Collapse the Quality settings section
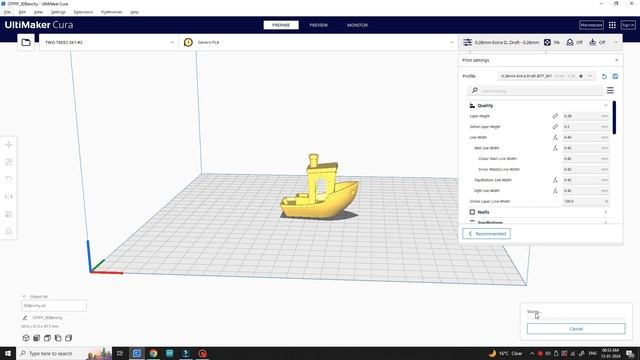 point(606,105)
